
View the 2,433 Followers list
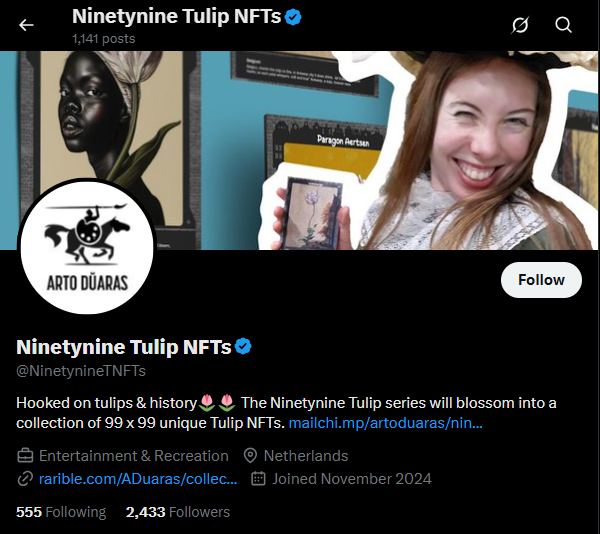178,512
